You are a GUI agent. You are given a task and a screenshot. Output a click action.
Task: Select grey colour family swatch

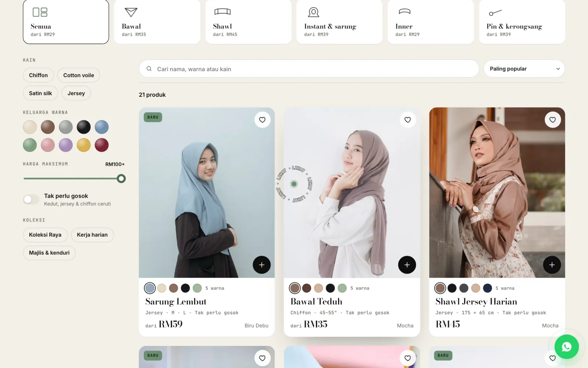pyautogui.click(x=66, y=127)
